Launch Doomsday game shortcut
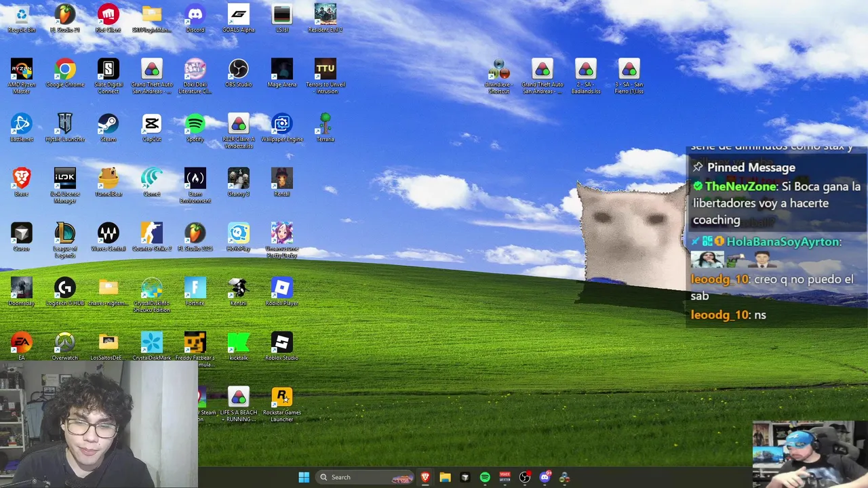The image size is (868, 488). [x=21, y=292]
